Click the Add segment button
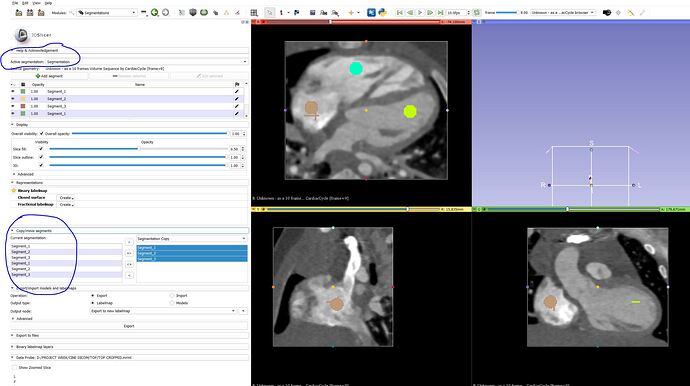 click(x=49, y=76)
